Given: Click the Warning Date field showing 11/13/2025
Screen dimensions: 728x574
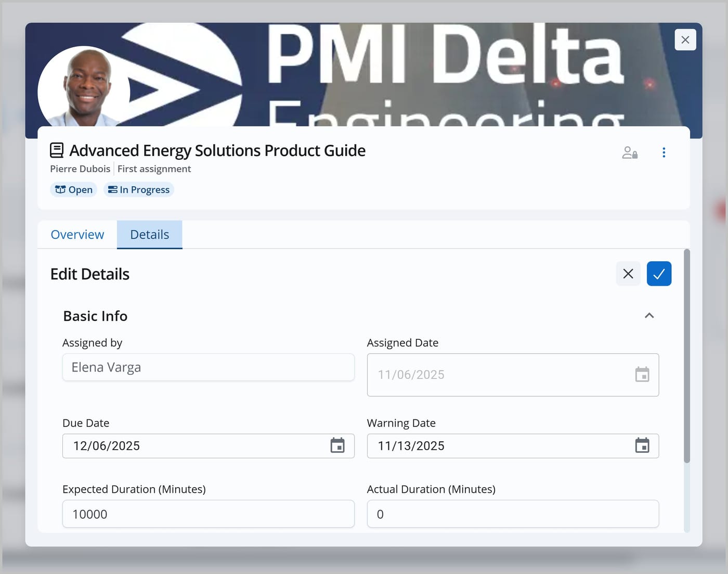Looking at the screenshot, I should click(513, 446).
